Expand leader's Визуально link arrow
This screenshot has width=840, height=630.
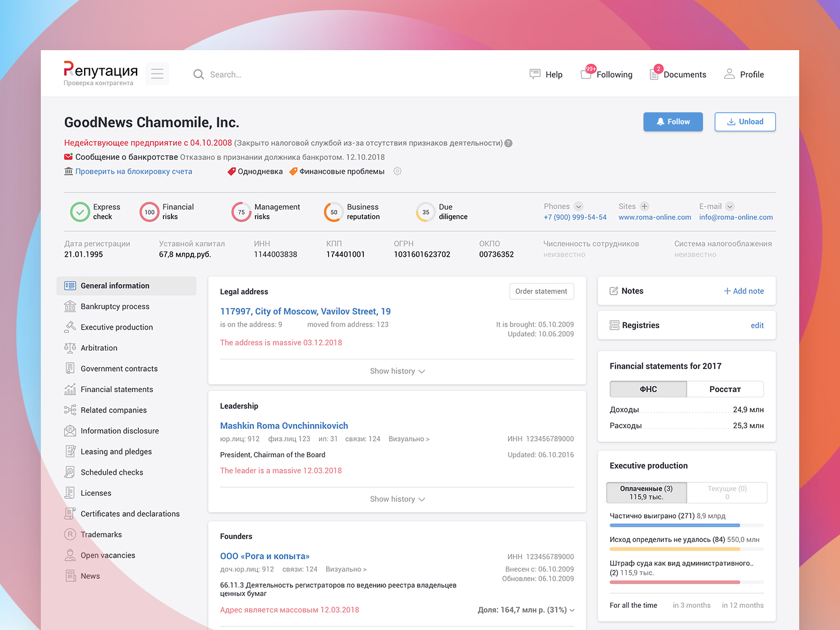pos(409,439)
